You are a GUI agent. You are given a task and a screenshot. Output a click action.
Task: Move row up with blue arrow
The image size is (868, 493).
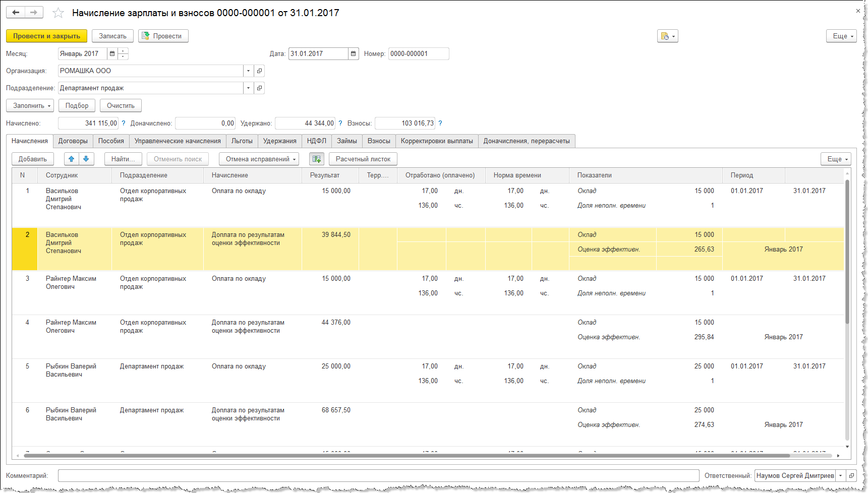[x=72, y=159]
